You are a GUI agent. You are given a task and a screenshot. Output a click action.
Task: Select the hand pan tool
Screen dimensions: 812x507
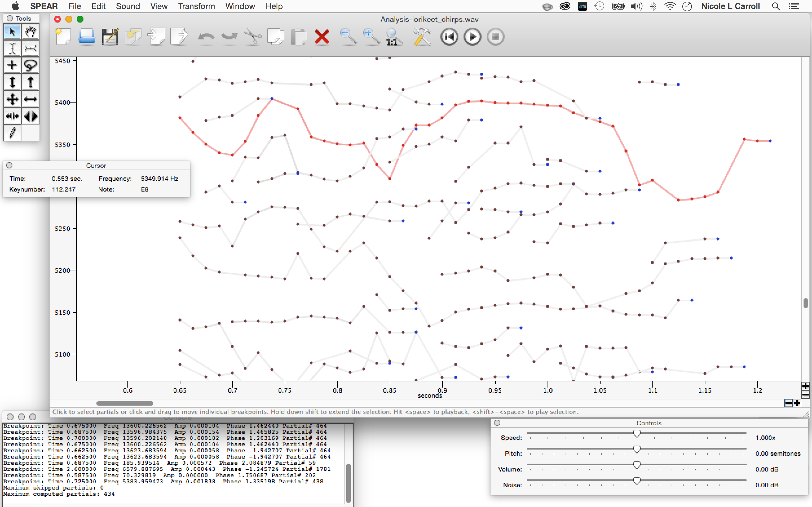[30, 32]
